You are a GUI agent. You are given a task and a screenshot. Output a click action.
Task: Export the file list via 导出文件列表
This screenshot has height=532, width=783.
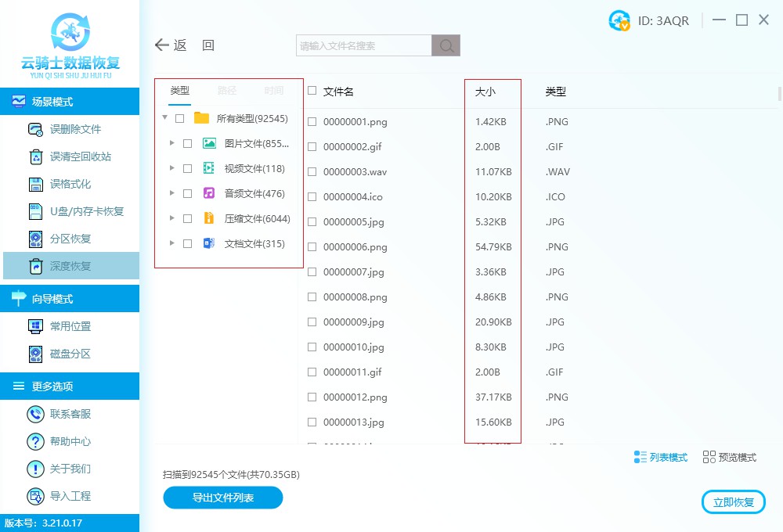(222, 498)
